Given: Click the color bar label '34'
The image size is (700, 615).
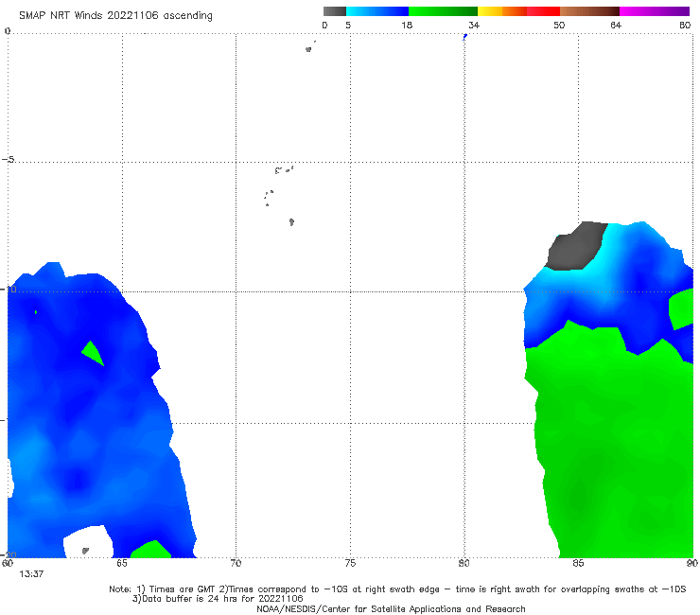Looking at the screenshot, I should pos(474,25).
